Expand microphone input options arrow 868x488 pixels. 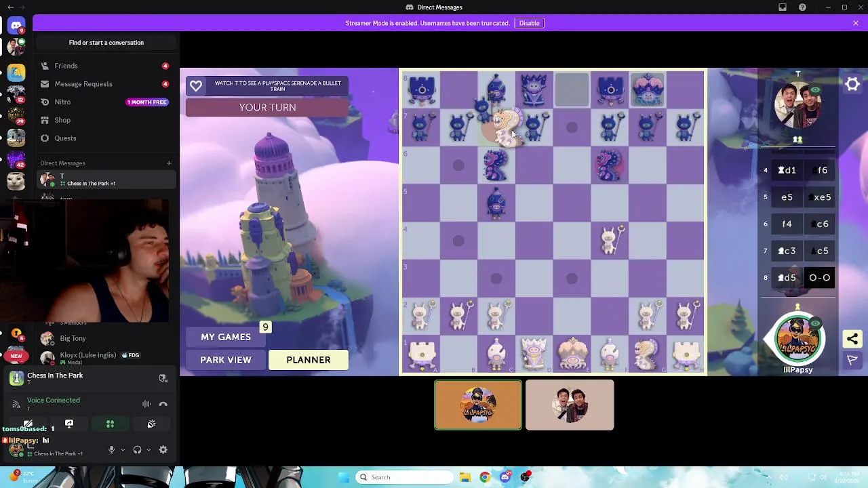click(x=123, y=449)
